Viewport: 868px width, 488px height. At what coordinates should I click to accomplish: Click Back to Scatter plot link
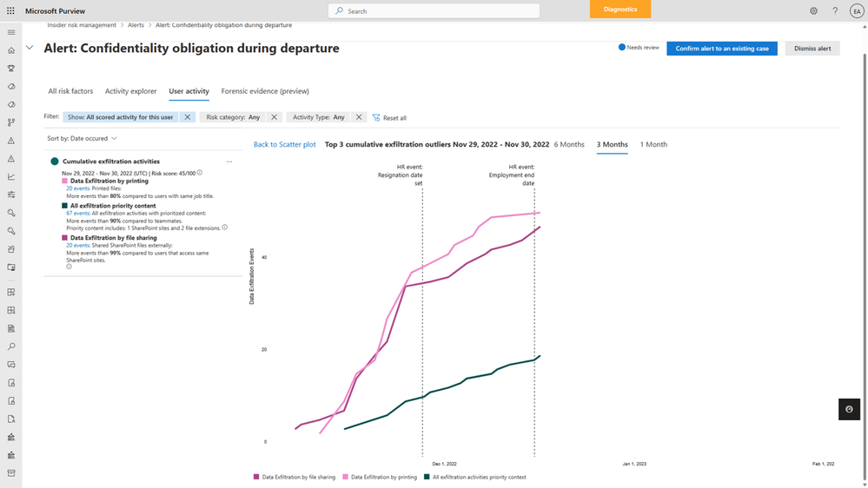point(284,144)
